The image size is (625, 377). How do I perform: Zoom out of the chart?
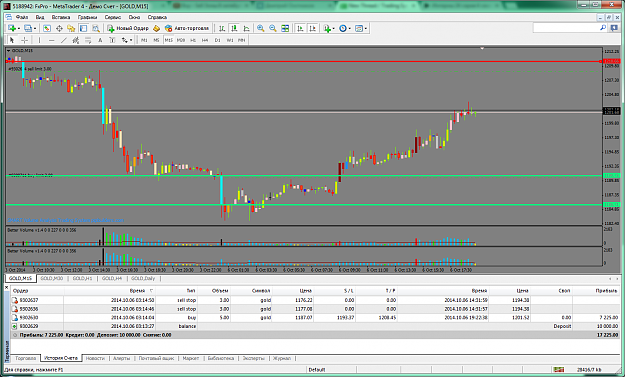pyautogui.click(x=273, y=28)
